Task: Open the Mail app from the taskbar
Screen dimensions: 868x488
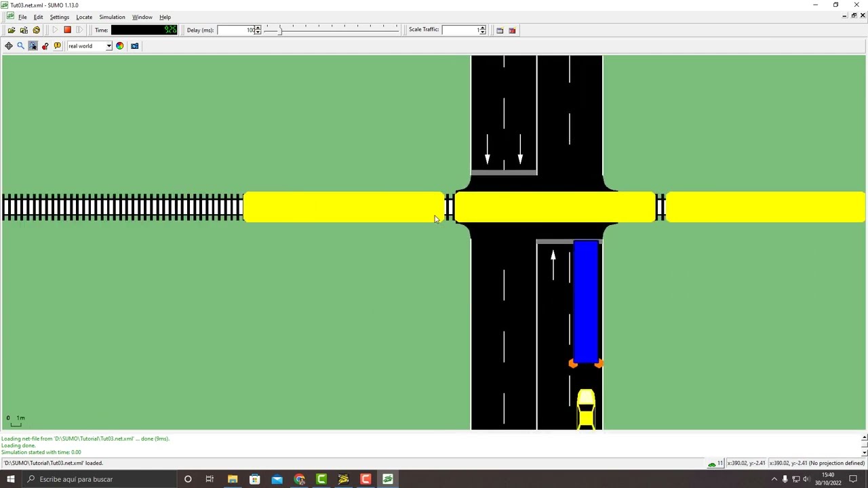Action: point(277,479)
